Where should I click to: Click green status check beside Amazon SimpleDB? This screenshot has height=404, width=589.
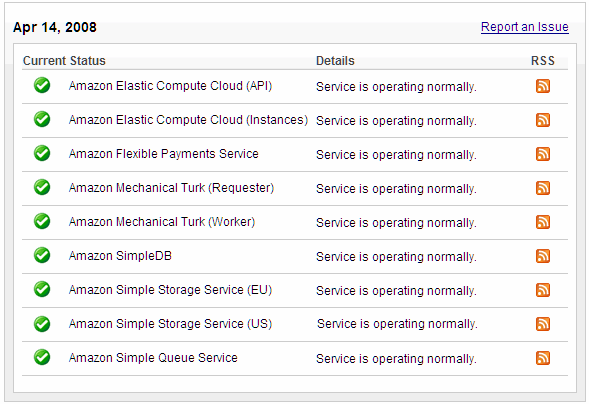[x=42, y=255]
